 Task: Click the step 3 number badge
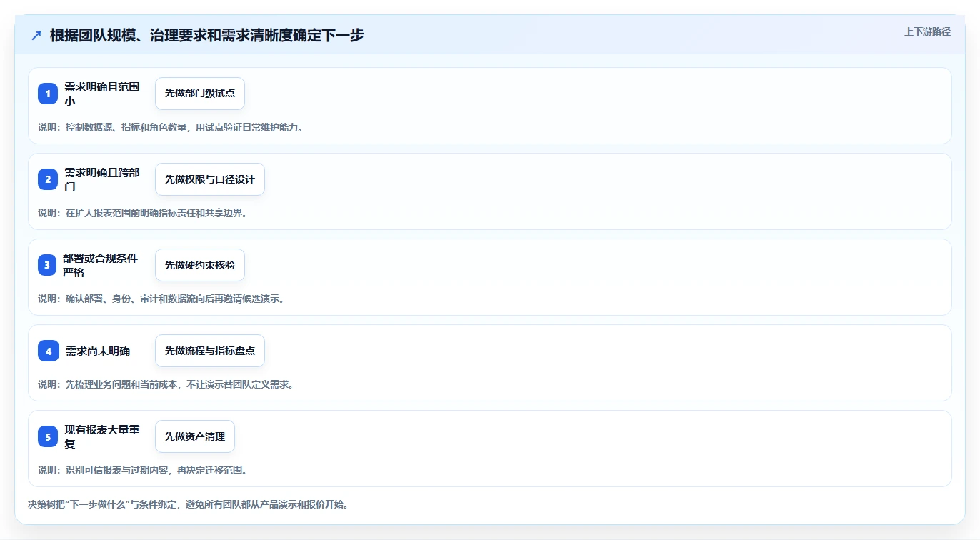(x=47, y=265)
